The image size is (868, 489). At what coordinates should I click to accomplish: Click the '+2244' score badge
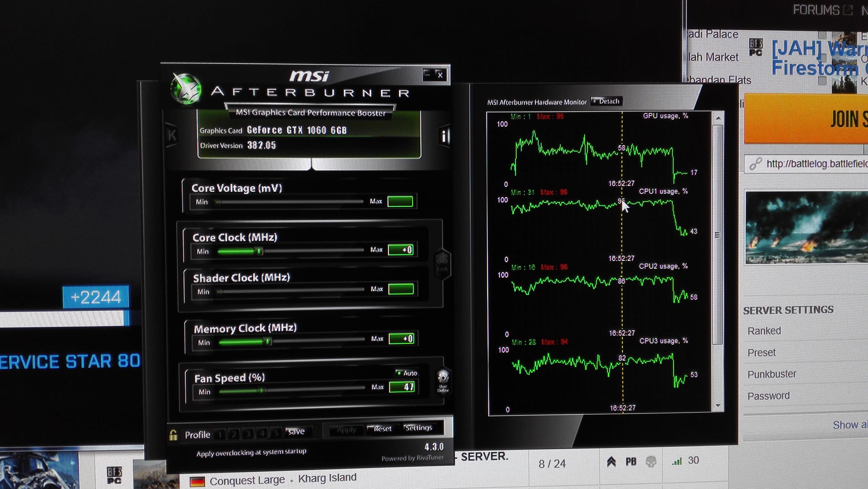(96, 297)
